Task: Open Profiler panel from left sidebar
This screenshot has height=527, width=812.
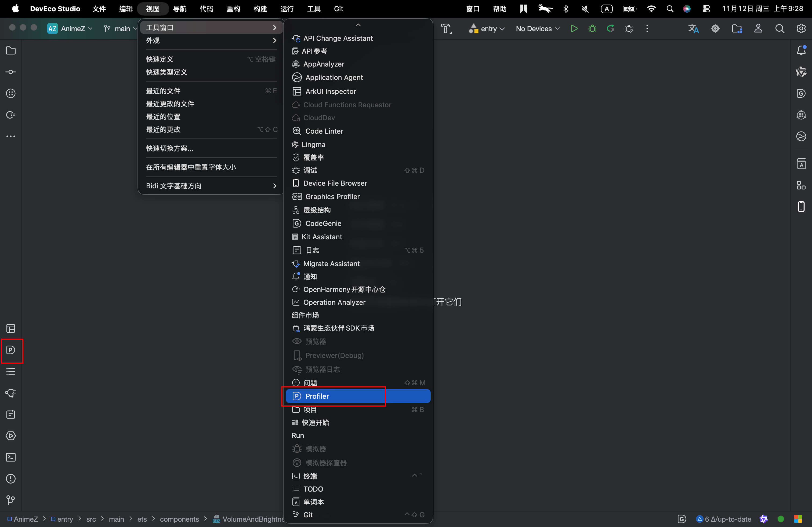Action: pos(11,350)
